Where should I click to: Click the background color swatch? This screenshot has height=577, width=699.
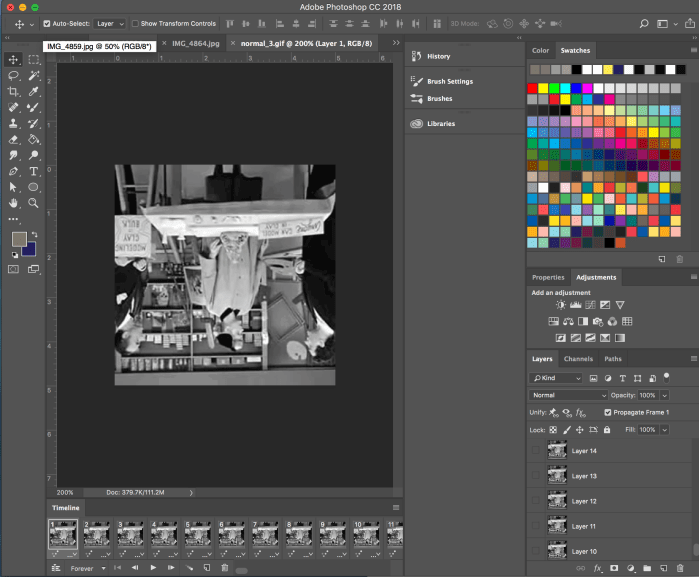tap(30, 249)
